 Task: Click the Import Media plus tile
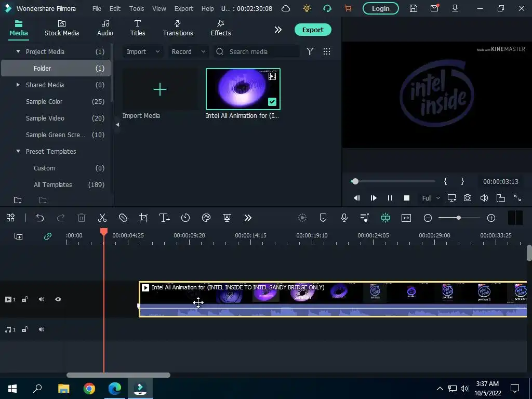[160, 89]
